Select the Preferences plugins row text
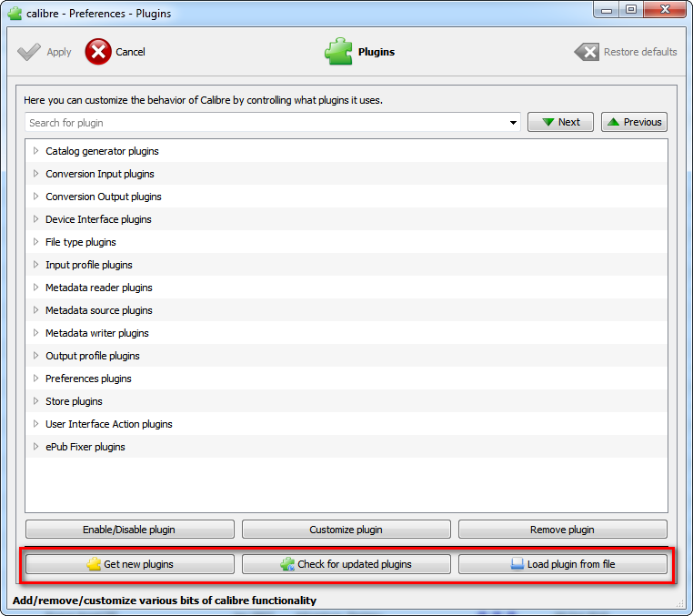Screen dimensions: 693x616 pyautogui.click(x=88, y=379)
